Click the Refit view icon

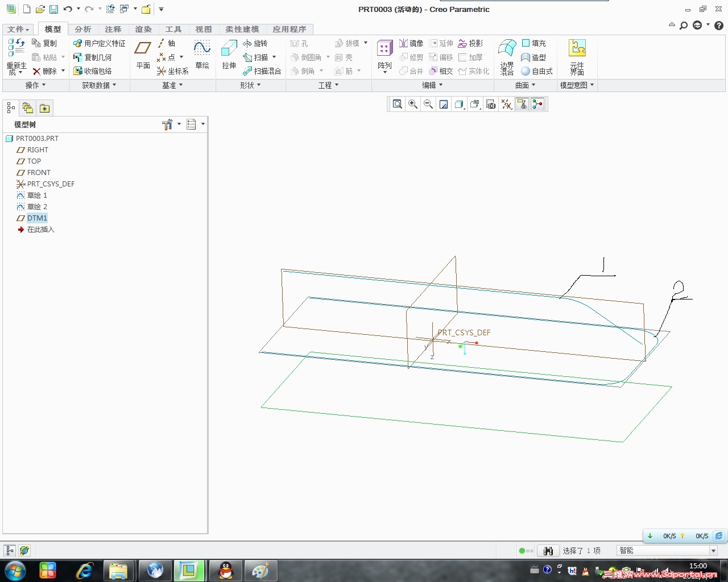pos(398,104)
